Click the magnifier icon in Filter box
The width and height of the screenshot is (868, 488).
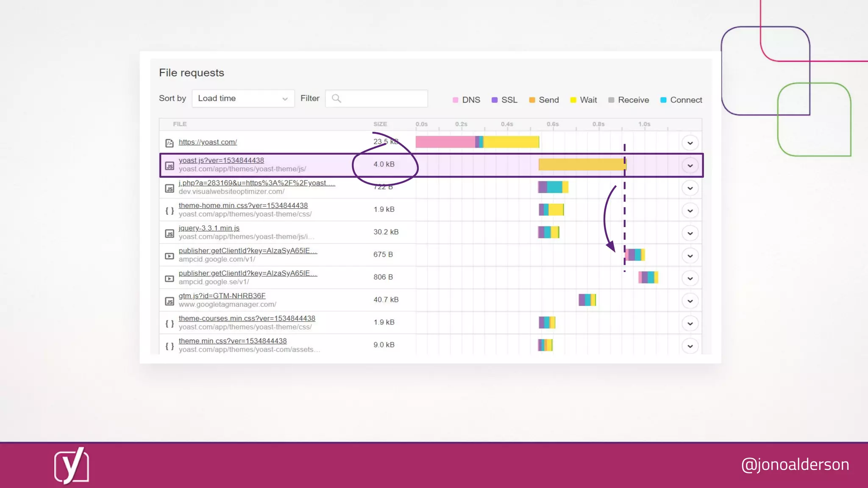[336, 99]
